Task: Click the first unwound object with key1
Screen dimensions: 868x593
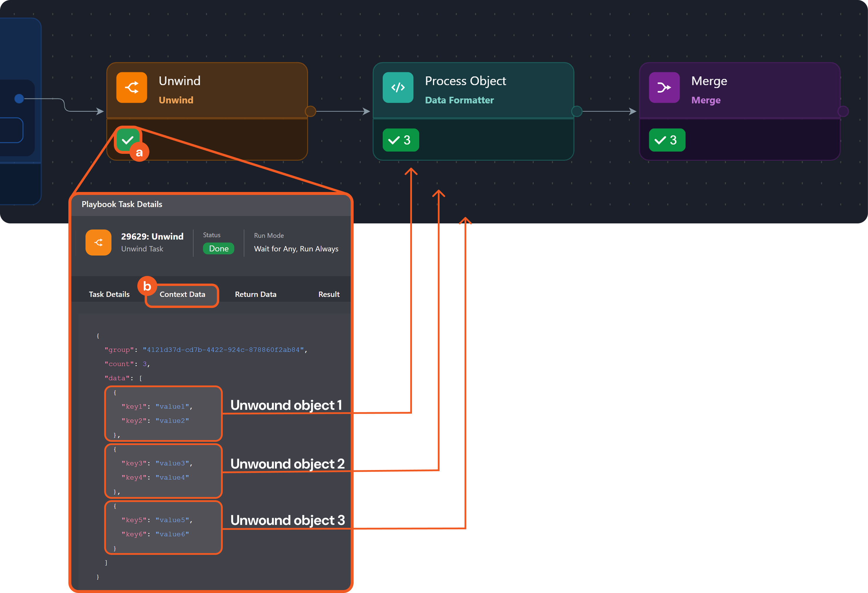Action: click(163, 413)
